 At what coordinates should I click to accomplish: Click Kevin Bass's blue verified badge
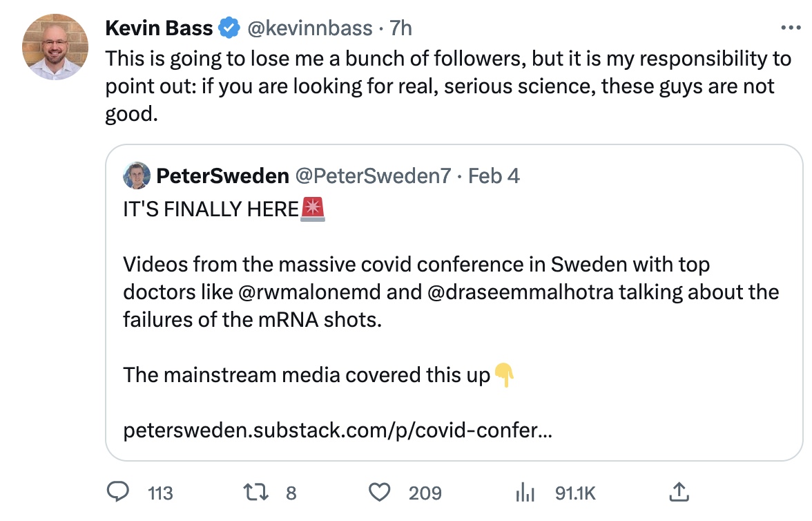pyautogui.click(x=229, y=28)
